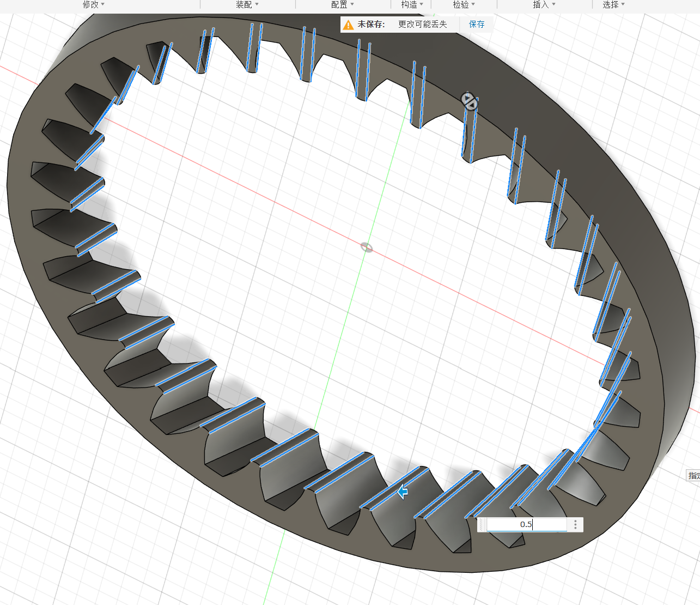Open the 装配 dropdown menu
The width and height of the screenshot is (700, 605).
pos(247,4)
